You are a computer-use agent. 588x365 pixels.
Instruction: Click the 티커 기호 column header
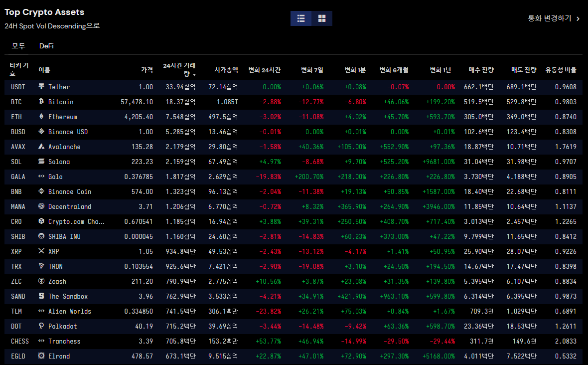[19, 69]
